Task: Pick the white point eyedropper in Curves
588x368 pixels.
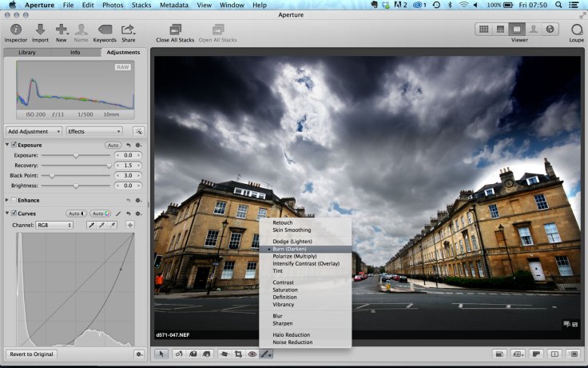Action: 112,225
